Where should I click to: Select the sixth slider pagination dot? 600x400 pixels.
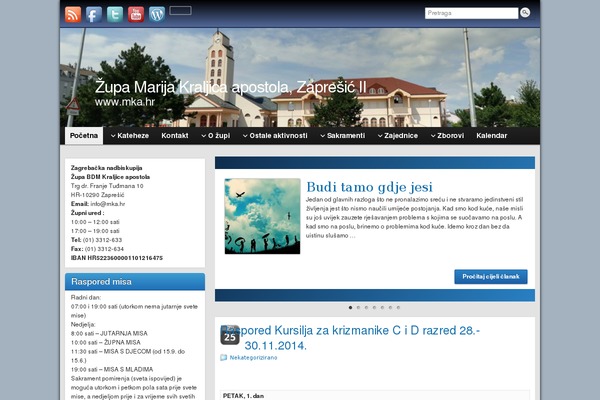click(390, 307)
